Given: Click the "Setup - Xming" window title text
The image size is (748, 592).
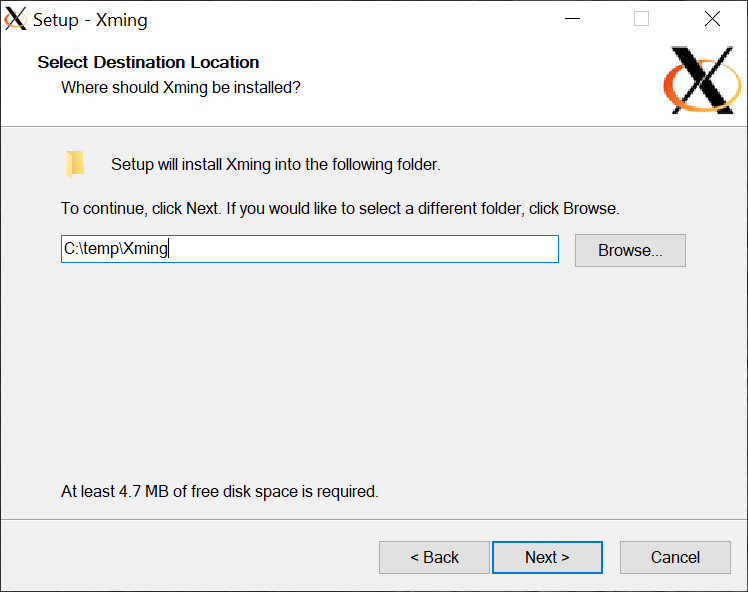Looking at the screenshot, I should click(90, 20).
